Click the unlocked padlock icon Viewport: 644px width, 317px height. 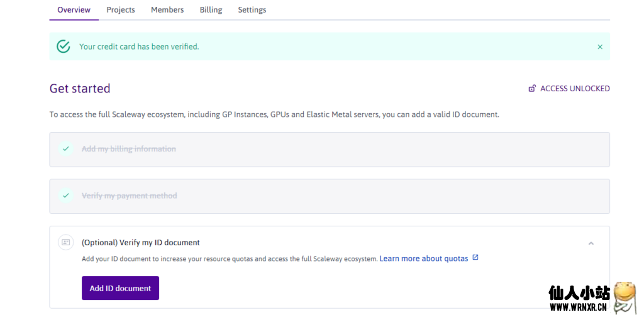(x=532, y=89)
